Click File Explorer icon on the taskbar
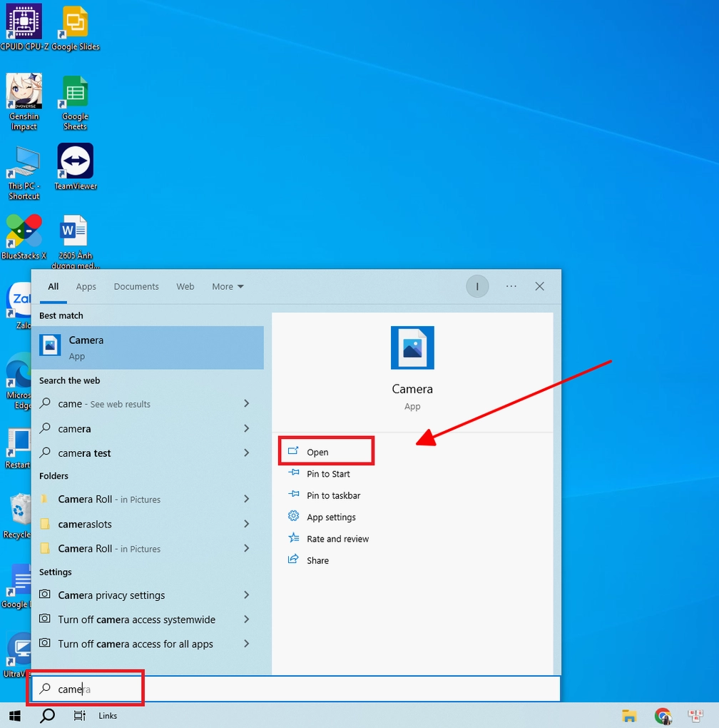The width and height of the screenshot is (719, 728). pyautogui.click(x=629, y=716)
